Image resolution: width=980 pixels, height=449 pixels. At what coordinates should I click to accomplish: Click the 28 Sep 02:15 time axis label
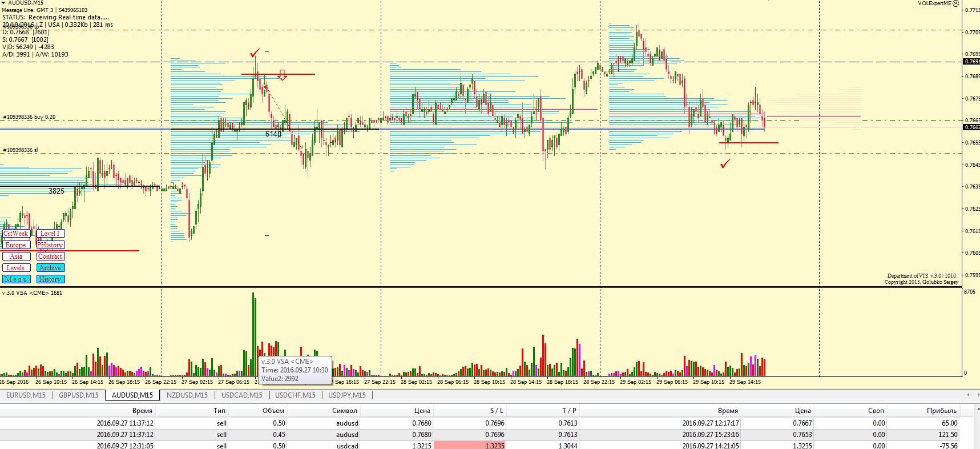416,382
